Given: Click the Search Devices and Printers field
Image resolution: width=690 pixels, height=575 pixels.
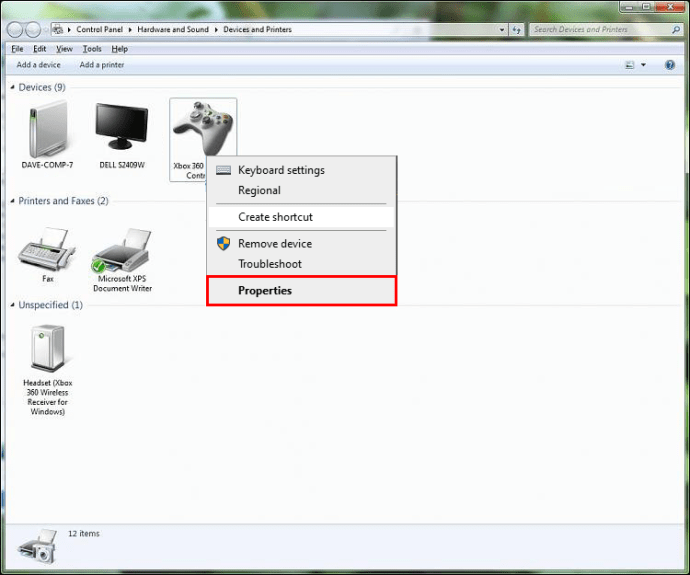Looking at the screenshot, I should [x=606, y=30].
